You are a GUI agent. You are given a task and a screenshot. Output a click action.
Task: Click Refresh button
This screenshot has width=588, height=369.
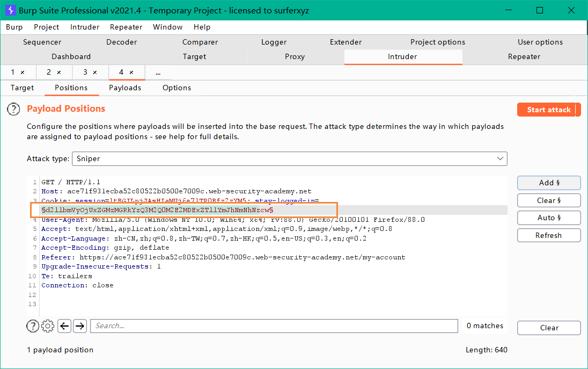[549, 235]
